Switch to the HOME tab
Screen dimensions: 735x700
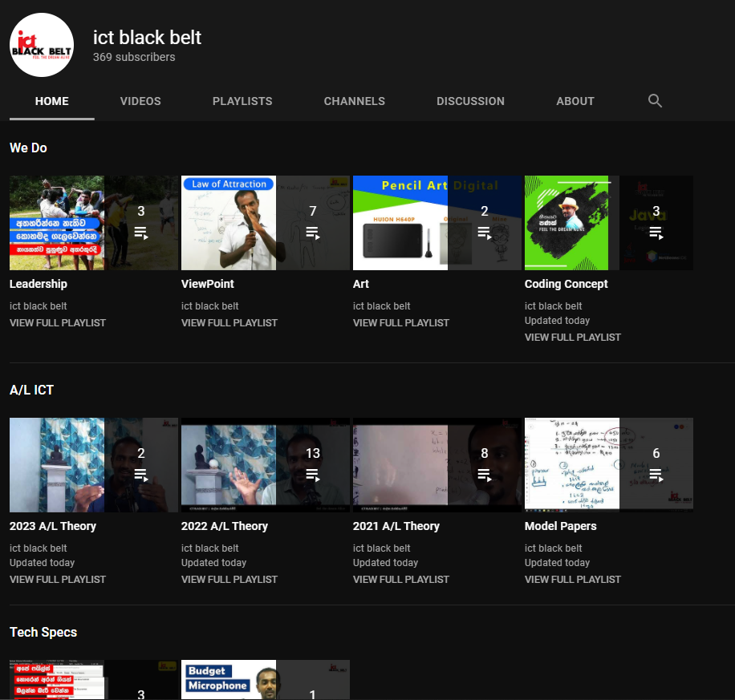52,101
